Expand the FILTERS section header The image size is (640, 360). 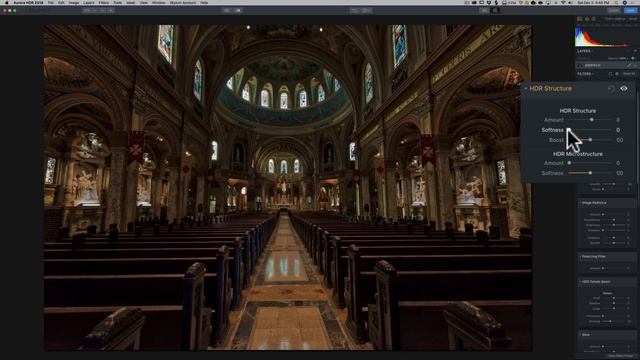585,74
